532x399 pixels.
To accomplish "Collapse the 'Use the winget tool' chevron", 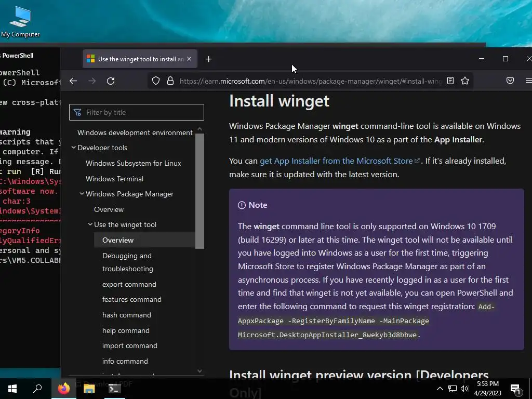I will pos(90,224).
